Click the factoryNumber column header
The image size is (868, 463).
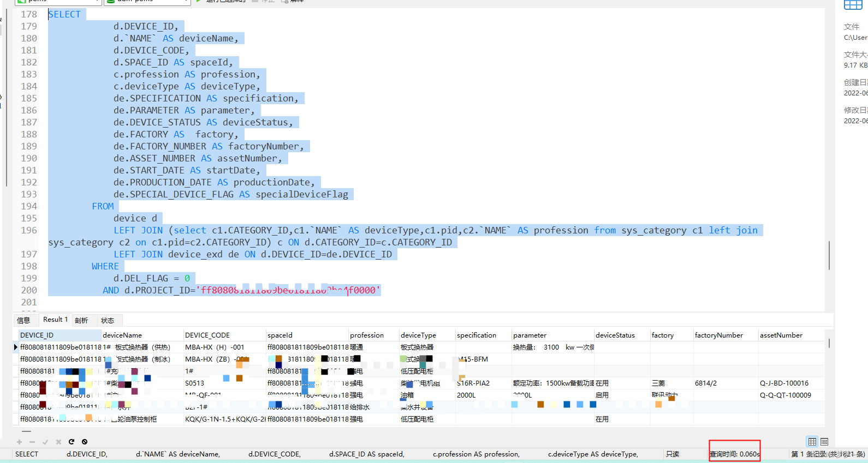click(x=726, y=335)
